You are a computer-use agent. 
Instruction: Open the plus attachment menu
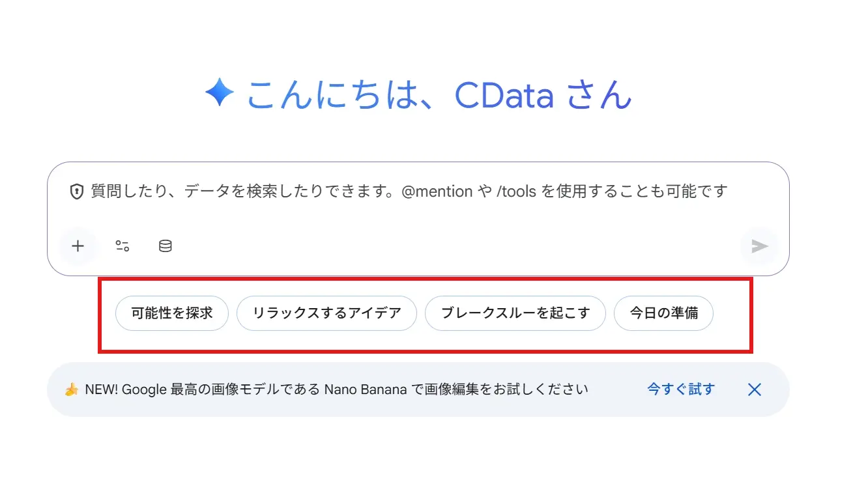pos(78,246)
